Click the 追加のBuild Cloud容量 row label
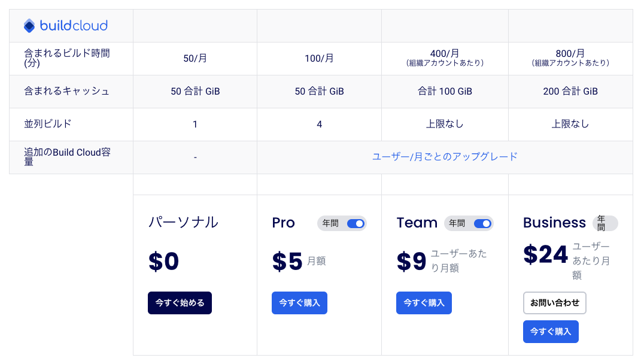The height and width of the screenshot is (364, 644). pos(66,157)
